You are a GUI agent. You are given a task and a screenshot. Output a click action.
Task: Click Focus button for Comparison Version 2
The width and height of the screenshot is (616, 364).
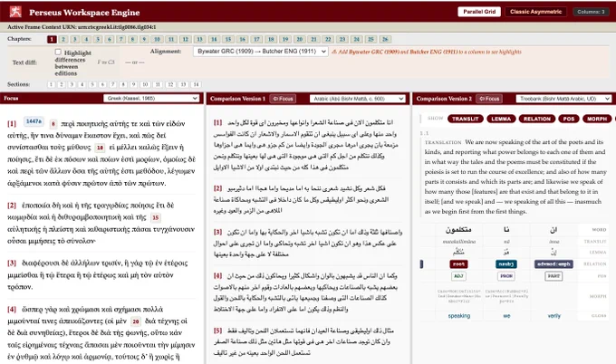pos(489,99)
